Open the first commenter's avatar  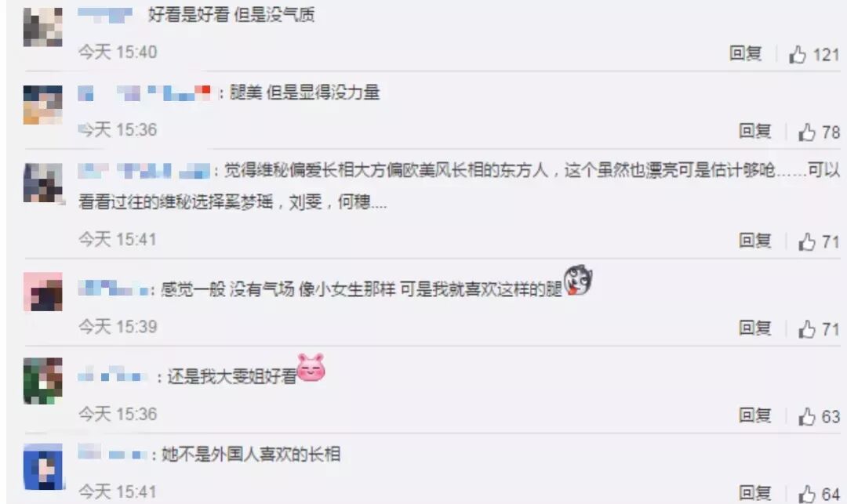(x=42, y=27)
